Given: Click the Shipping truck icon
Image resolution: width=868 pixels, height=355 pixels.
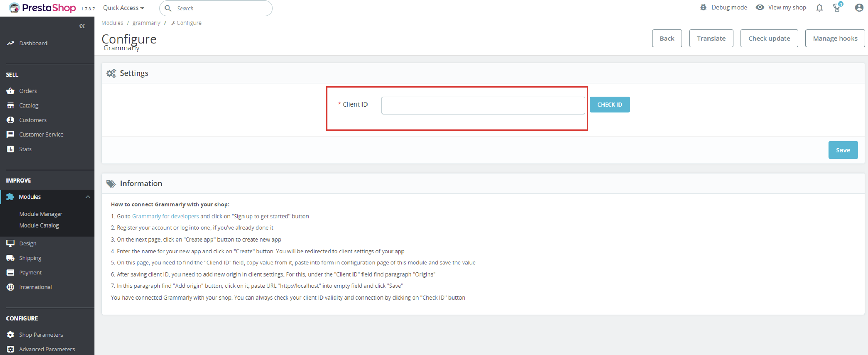Looking at the screenshot, I should (x=10, y=258).
